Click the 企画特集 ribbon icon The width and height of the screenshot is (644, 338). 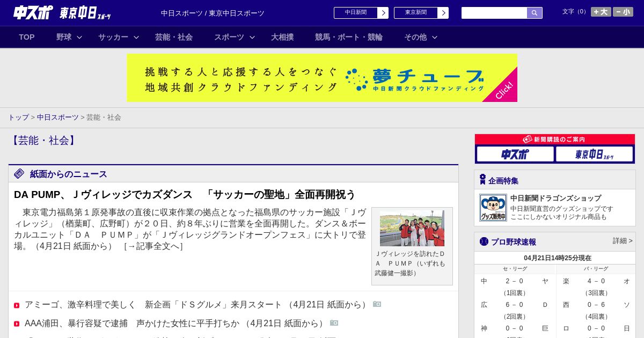pos(482,180)
